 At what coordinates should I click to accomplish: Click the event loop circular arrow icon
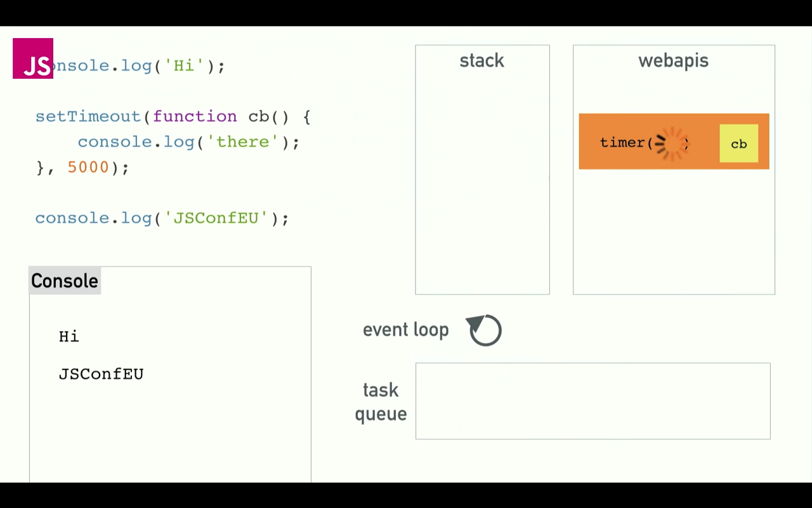coord(483,330)
